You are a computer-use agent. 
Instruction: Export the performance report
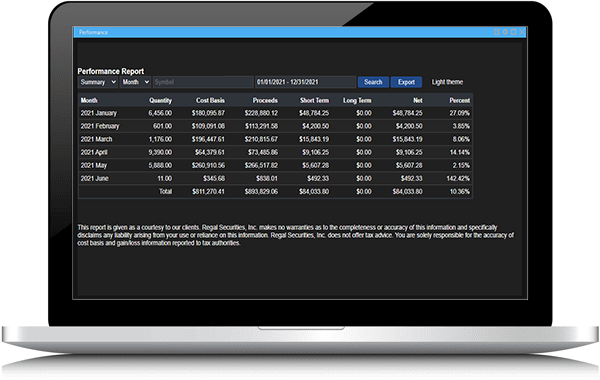[406, 82]
